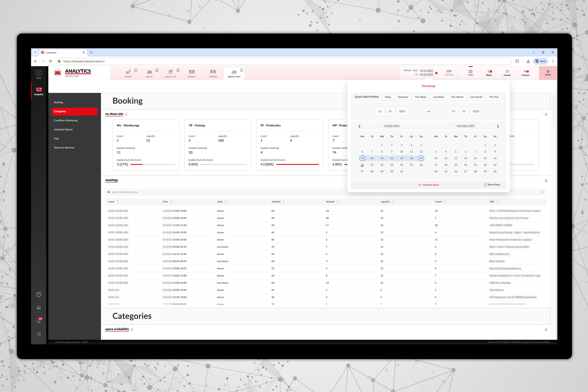Click Reset filters in the Time Range popup

[x=492, y=184]
